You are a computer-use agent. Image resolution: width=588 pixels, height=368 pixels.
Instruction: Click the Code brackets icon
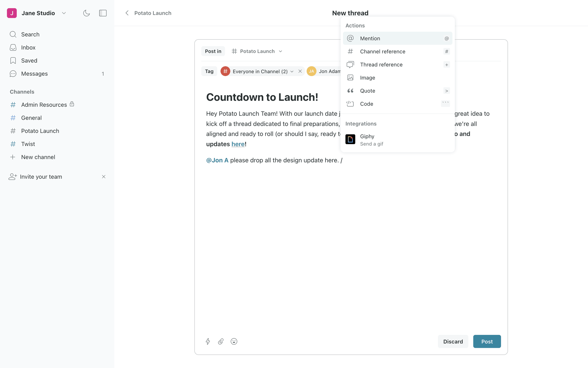[x=350, y=104]
